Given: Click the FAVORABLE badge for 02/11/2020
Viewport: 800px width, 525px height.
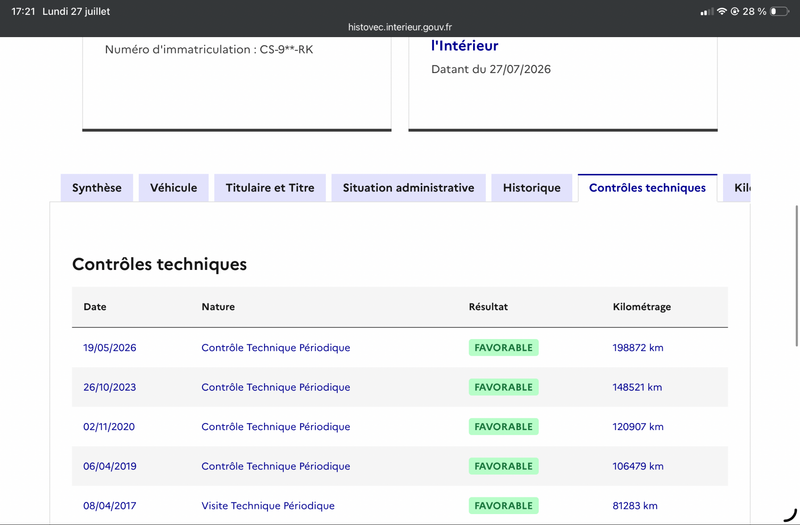Looking at the screenshot, I should [504, 427].
